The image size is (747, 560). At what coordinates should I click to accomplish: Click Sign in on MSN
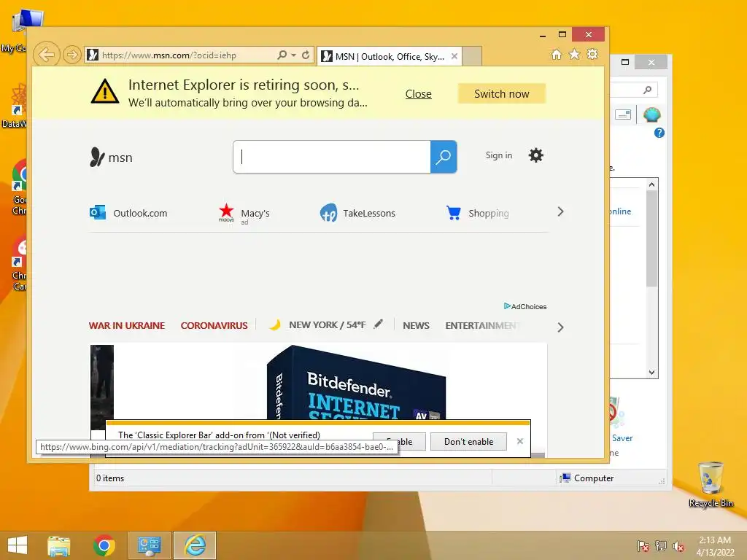(499, 155)
